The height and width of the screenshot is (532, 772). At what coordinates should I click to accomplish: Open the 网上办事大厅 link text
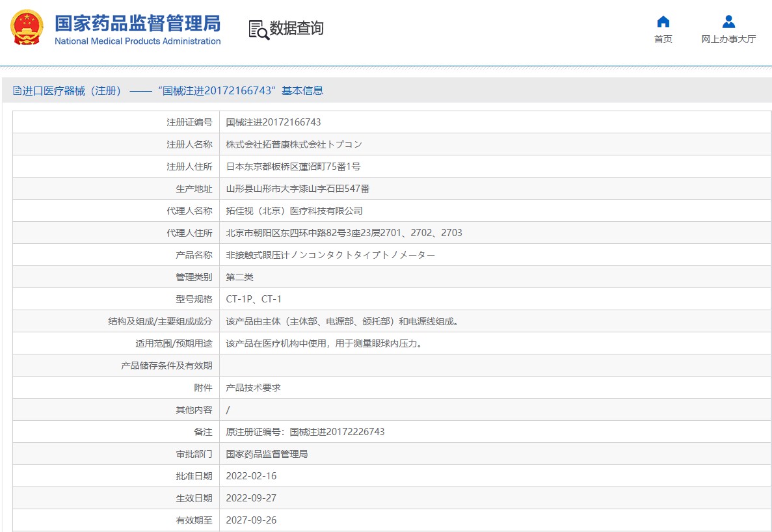pos(728,39)
